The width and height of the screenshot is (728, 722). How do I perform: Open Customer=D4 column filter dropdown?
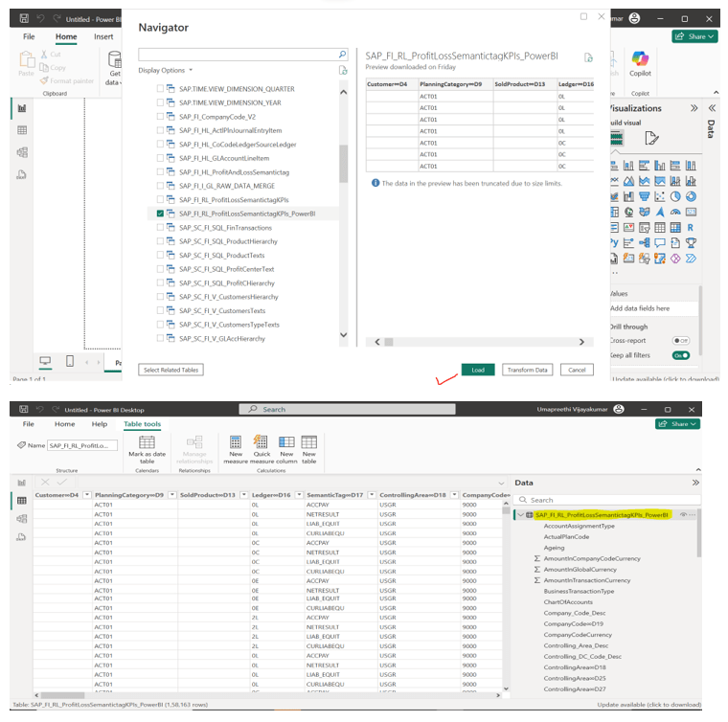(87, 495)
